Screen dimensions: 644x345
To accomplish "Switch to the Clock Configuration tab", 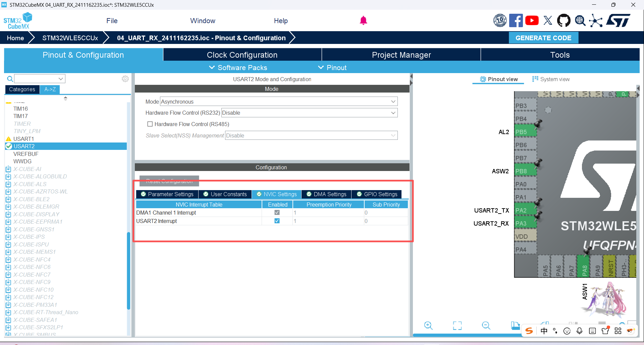I will (242, 55).
